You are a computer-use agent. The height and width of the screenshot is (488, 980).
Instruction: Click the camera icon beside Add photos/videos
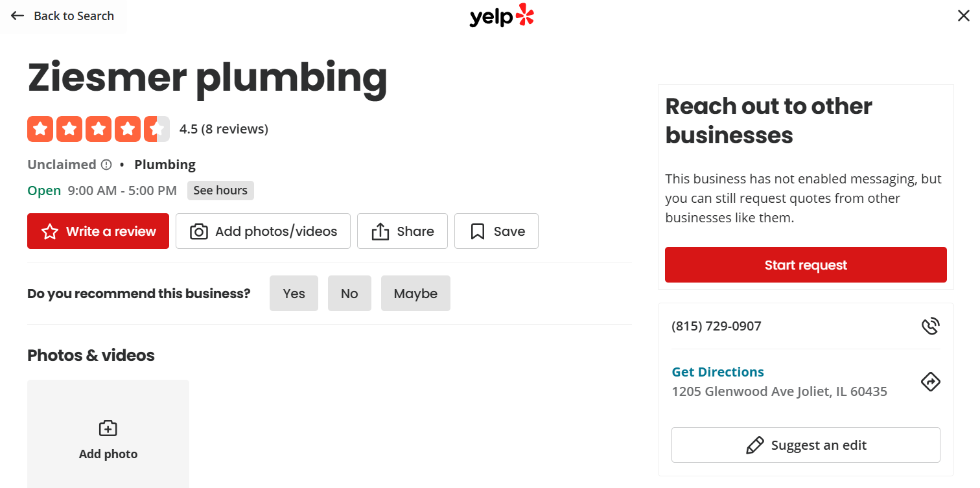[x=198, y=231]
